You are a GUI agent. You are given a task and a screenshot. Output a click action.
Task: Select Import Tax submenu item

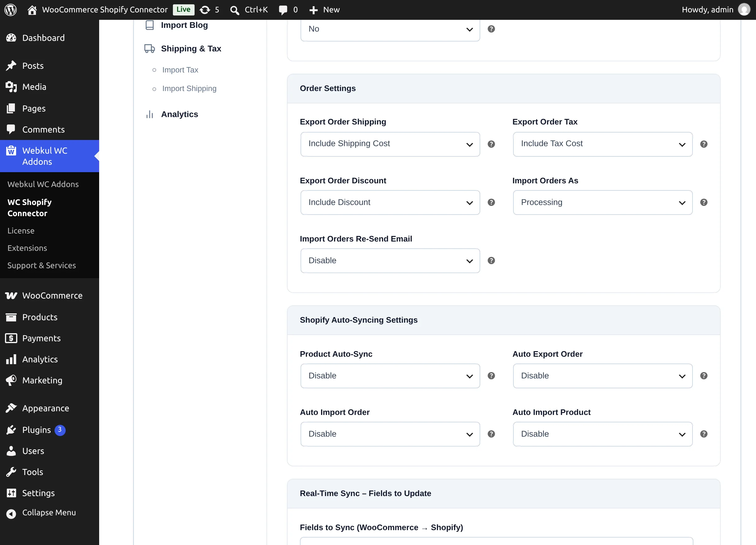[x=180, y=70]
